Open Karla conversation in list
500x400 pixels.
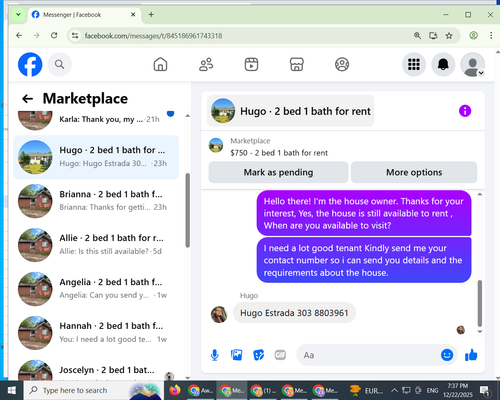[x=96, y=119]
